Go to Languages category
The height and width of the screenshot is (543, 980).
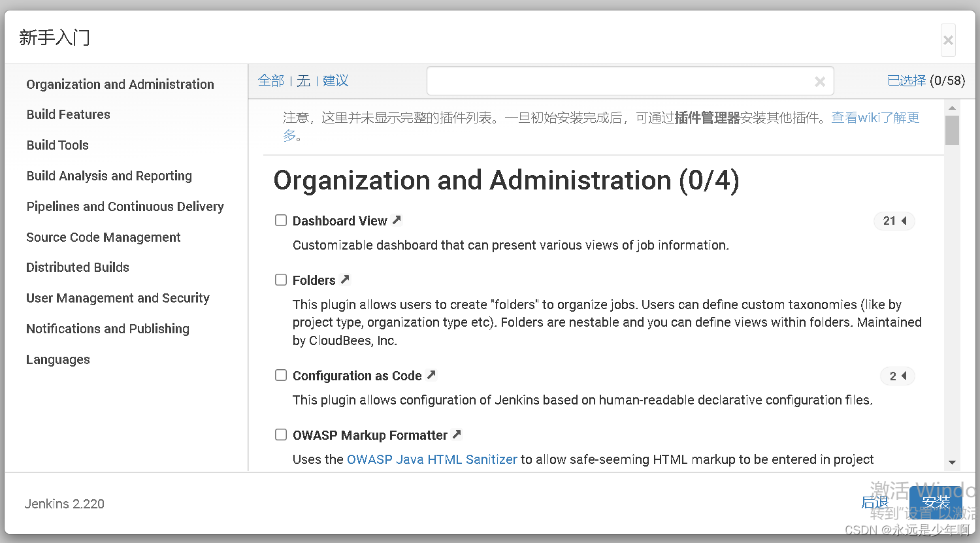tap(58, 359)
